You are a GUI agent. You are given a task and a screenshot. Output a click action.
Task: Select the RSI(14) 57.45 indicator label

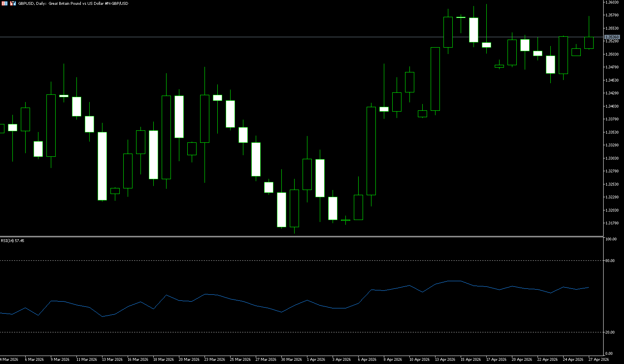pyautogui.click(x=12, y=241)
